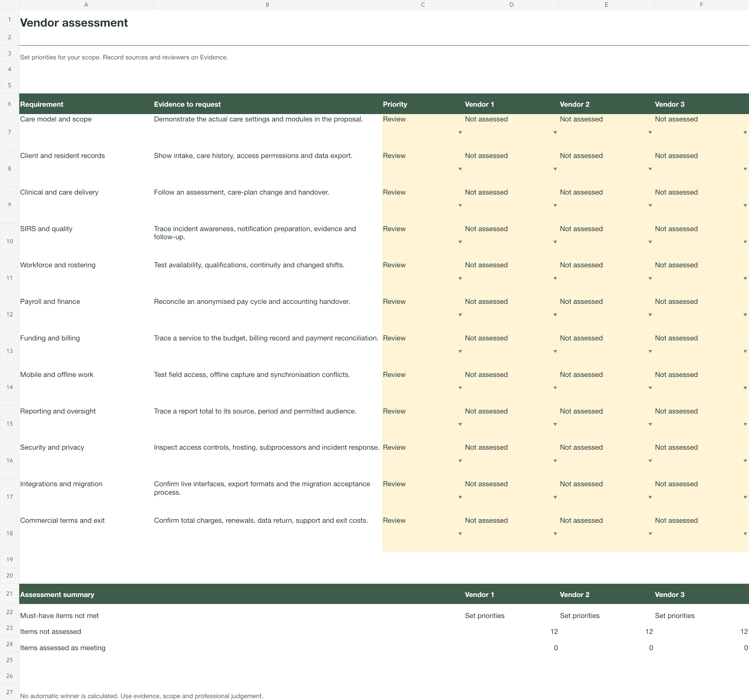749x700 pixels.
Task: Click Vendor 1 header in requirements table
Action: [511, 104]
